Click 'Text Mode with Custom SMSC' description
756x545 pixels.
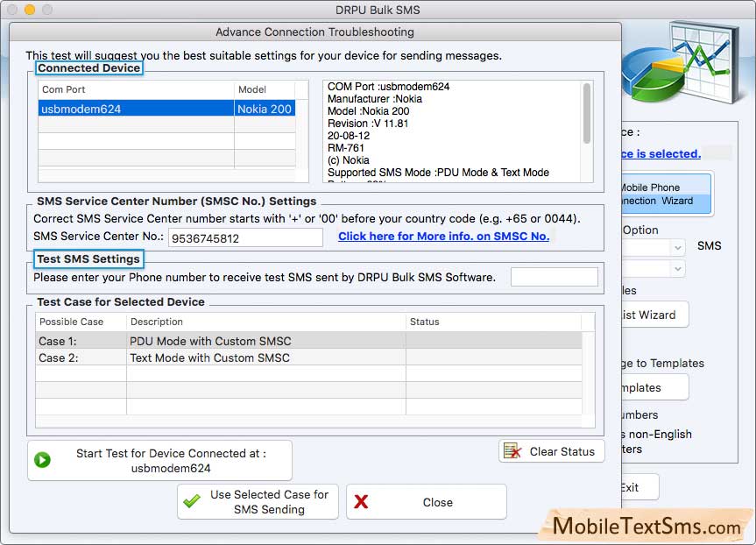[209, 357]
